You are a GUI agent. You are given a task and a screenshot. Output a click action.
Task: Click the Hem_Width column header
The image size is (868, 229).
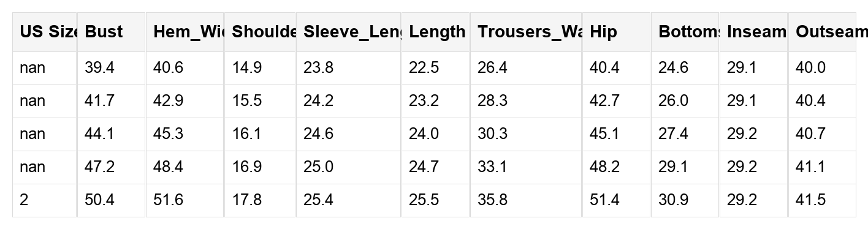[185, 32]
